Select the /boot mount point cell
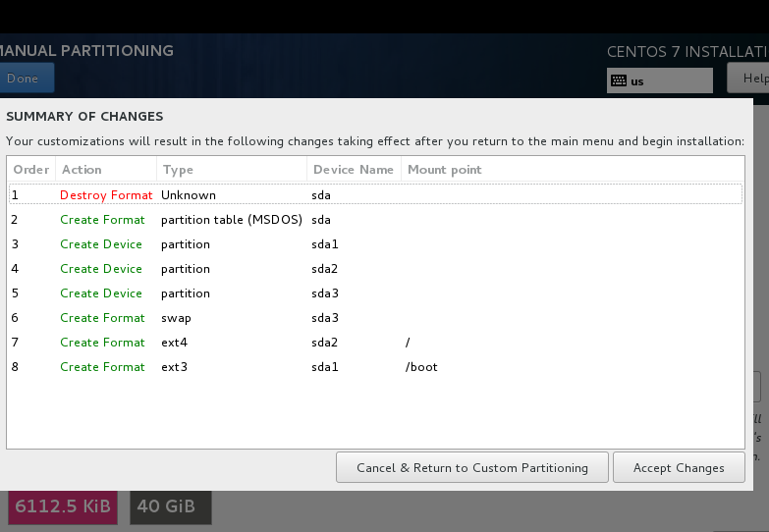Screen dimensions: 769x532 pyautogui.click(x=421, y=367)
